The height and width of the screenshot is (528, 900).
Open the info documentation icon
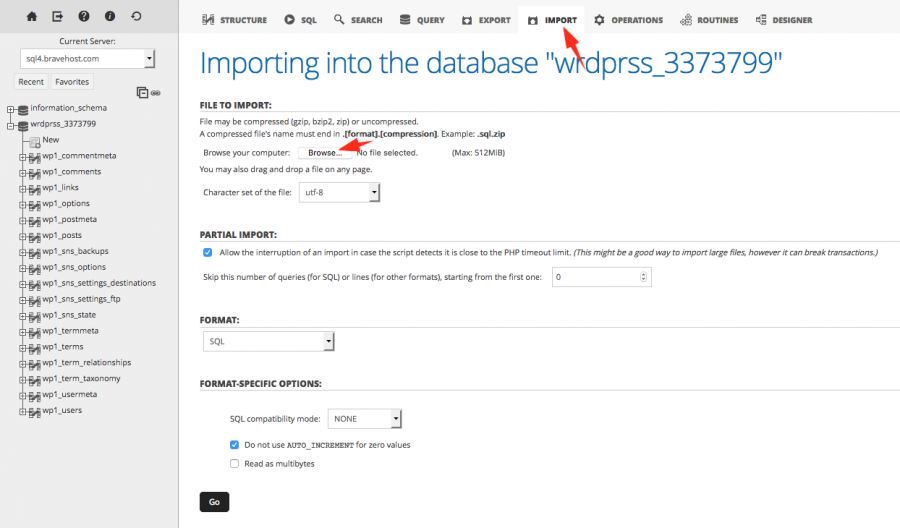(x=110, y=16)
